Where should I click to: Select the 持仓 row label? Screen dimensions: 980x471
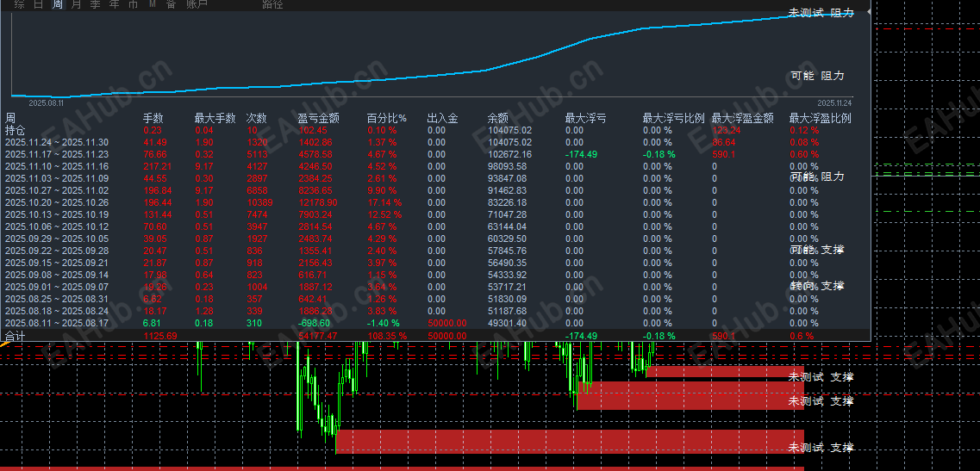point(16,130)
